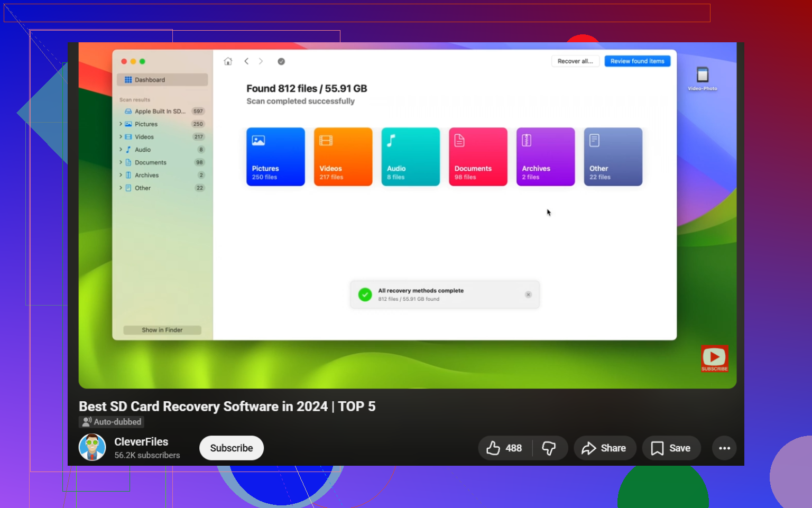Screen dimensions: 812x508
Task: Save the video to a playlist
Action: [x=671, y=448]
